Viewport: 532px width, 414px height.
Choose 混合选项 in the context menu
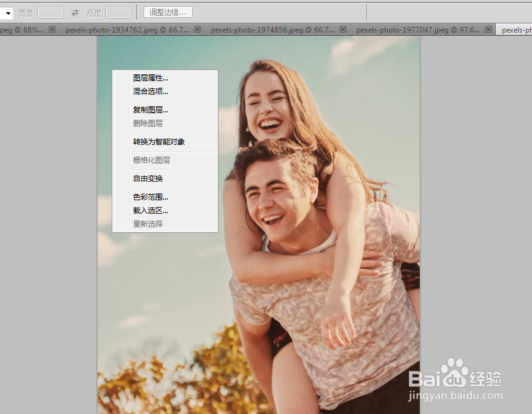[165, 92]
